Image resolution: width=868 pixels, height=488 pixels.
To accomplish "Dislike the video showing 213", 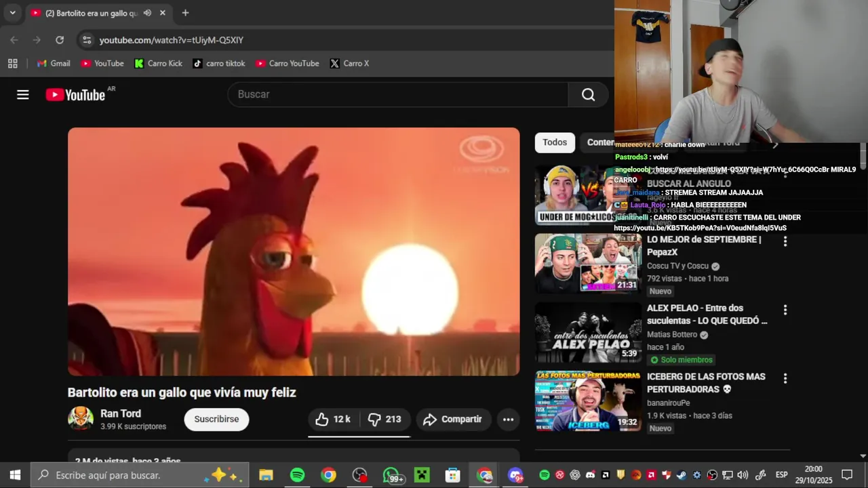I will click(384, 420).
